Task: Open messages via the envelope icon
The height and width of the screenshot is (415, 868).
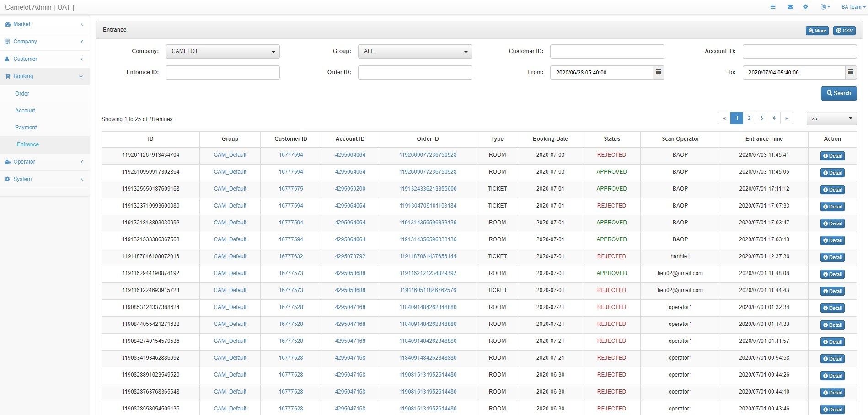Action: 790,7
